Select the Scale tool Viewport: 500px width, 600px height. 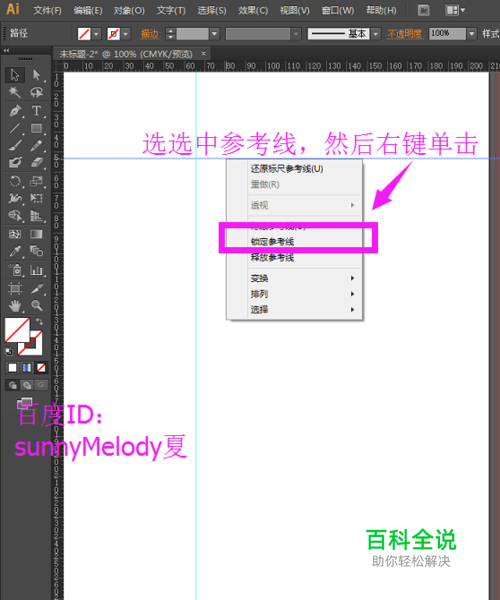pyautogui.click(x=37, y=181)
